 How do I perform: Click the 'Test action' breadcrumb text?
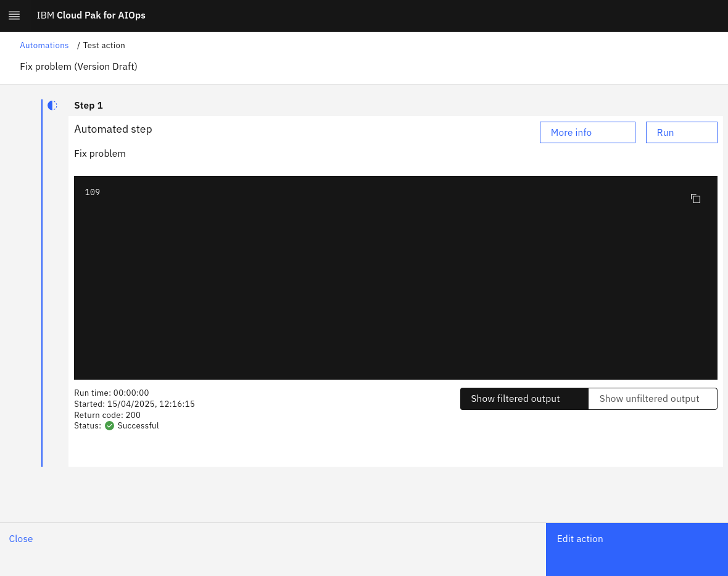[104, 46]
